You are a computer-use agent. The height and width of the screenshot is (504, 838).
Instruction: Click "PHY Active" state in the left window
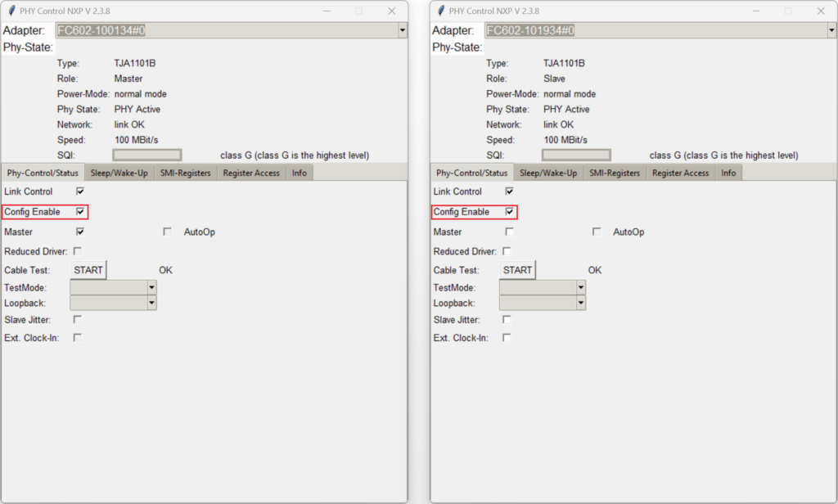137,109
